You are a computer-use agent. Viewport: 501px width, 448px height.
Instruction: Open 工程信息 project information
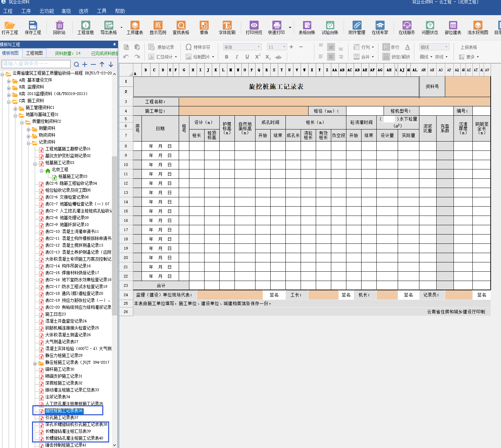85,28
